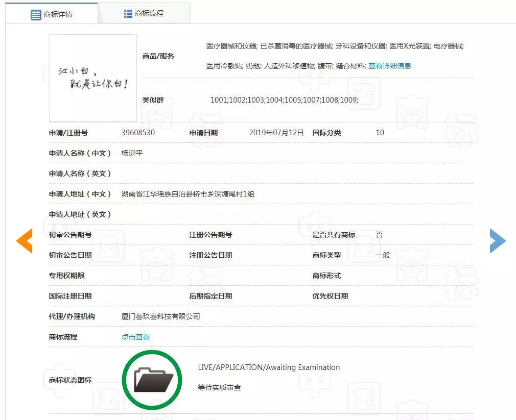Screen dimensions: 516x420
Task: Select goods text 医疗器械和仪器
Action: coord(231,46)
